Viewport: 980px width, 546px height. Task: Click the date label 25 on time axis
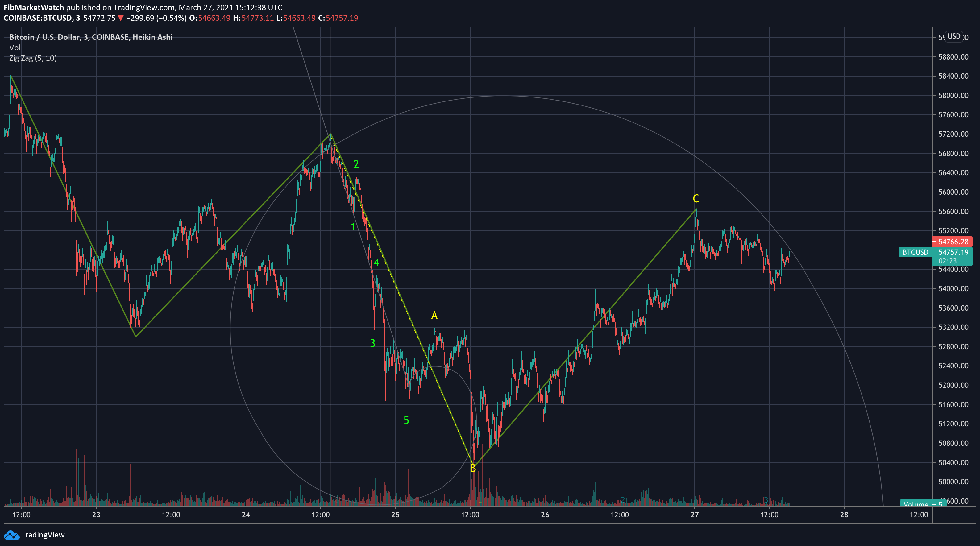[x=395, y=515]
